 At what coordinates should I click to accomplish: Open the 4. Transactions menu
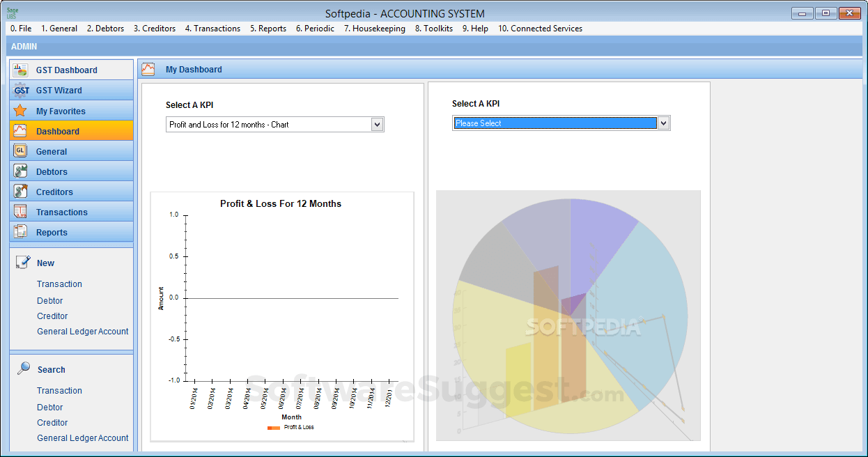pyautogui.click(x=212, y=29)
